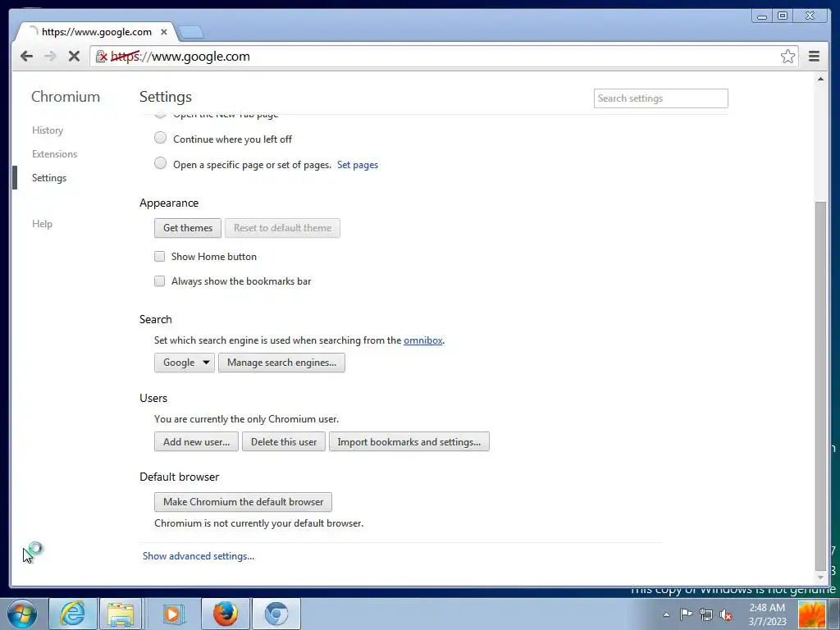Open Help in the sidebar
The image size is (840, 630).
42,224
